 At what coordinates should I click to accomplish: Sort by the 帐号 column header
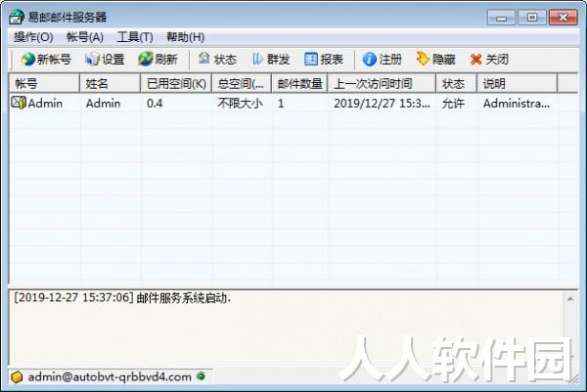pos(44,83)
